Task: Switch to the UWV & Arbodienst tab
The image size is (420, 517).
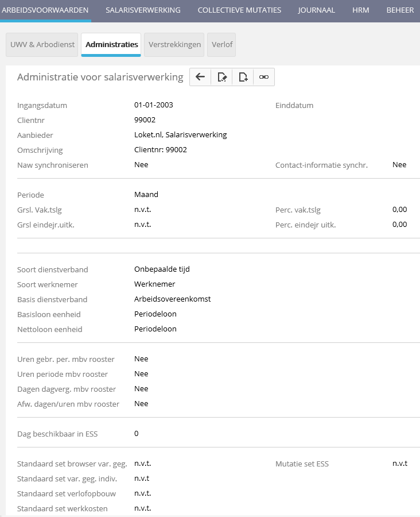Action: 42,45
